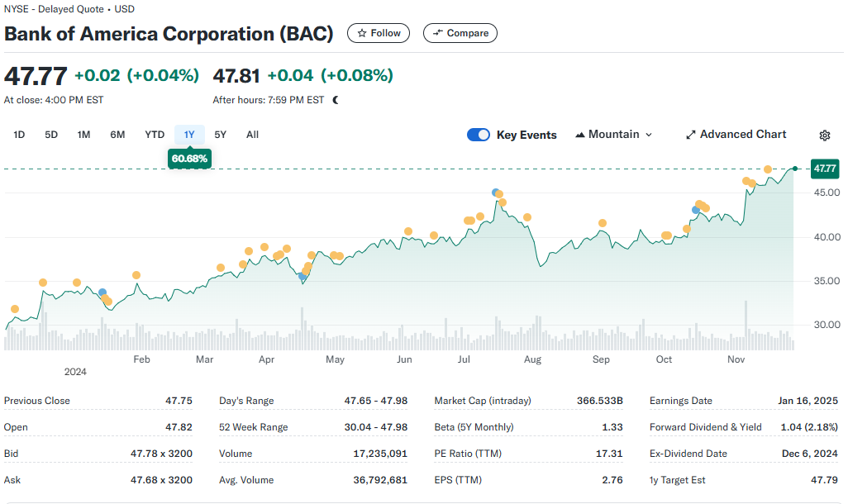The image size is (848, 504).
Task: Click the Follow button
Action: (378, 34)
